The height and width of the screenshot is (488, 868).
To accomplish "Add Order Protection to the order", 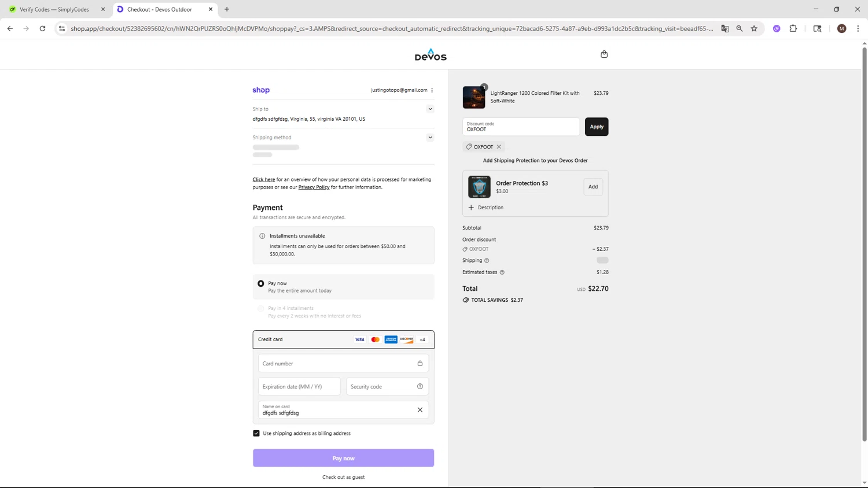I will (593, 187).
